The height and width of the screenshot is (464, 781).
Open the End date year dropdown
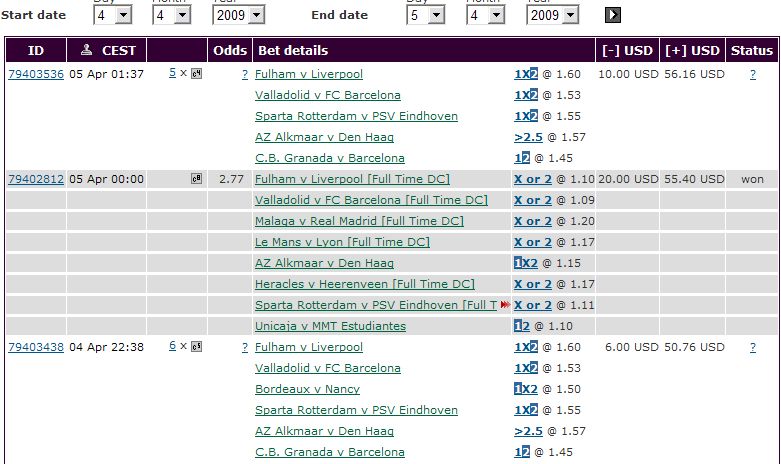(x=552, y=15)
